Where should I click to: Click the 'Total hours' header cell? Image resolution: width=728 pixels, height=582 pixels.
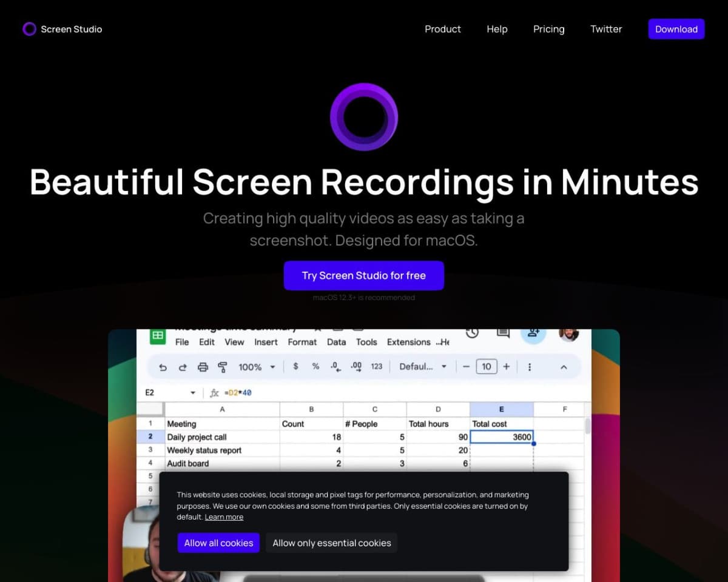[438, 424]
